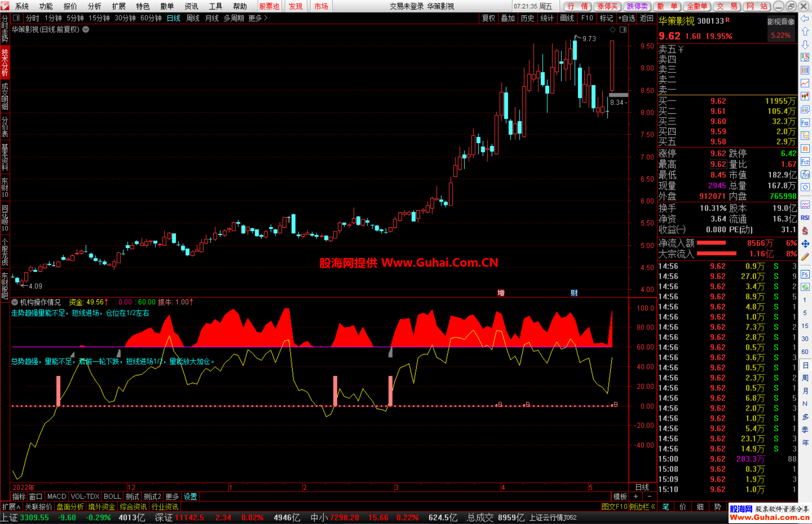Click the back arrow icon in right sidebar
This screenshot has width=812, height=524.
point(805,19)
